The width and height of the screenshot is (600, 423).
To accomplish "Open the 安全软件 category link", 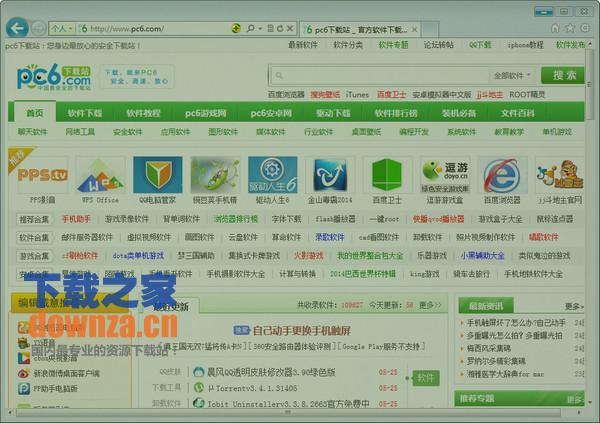I will (128, 132).
